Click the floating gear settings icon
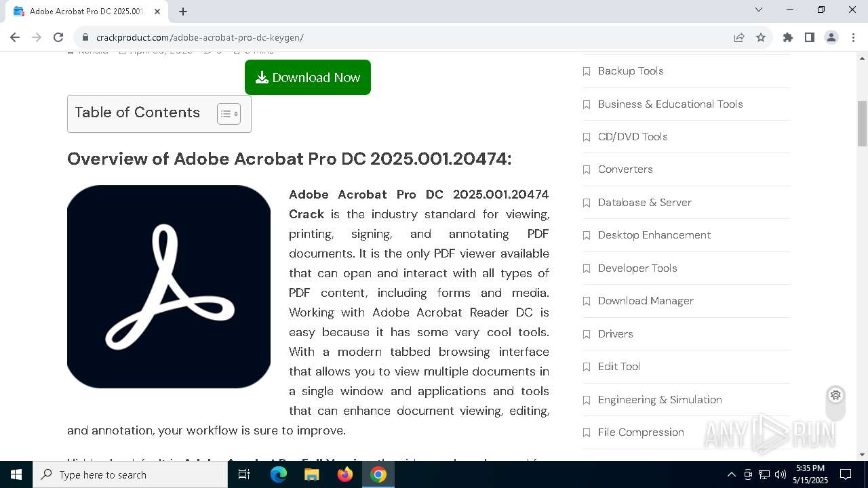 click(835, 394)
